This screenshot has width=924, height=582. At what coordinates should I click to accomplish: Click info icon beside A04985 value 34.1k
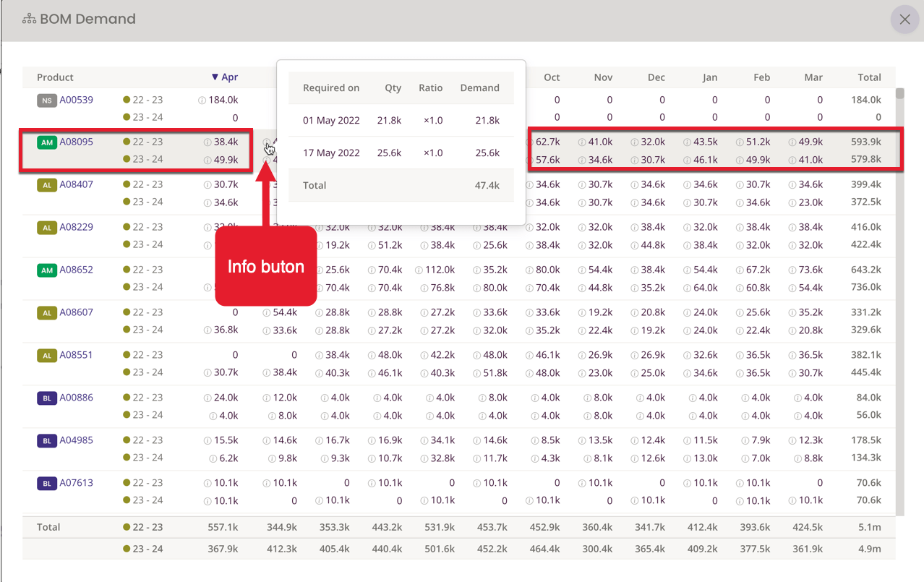(x=424, y=441)
